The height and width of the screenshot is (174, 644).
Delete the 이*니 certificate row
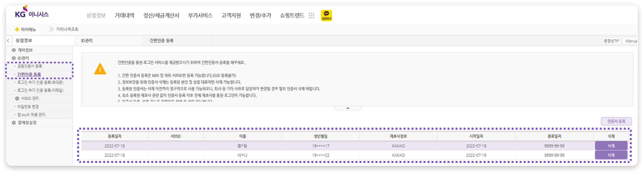click(611, 155)
